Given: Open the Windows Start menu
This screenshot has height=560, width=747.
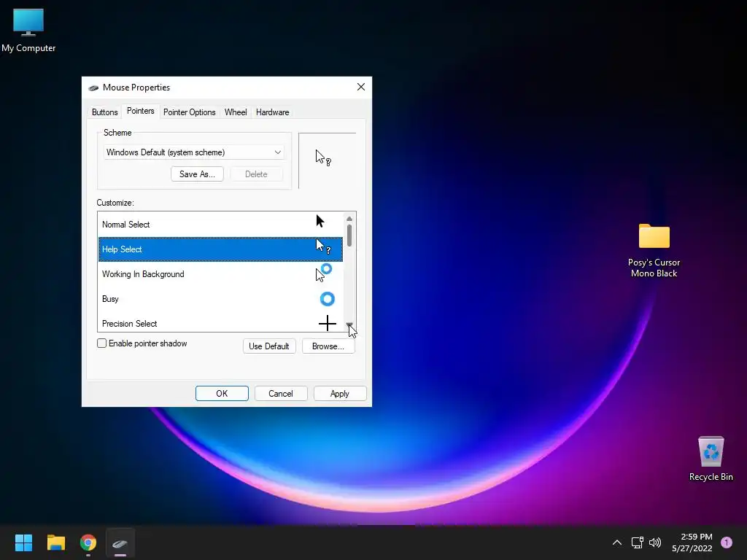Looking at the screenshot, I should (x=23, y=542).
